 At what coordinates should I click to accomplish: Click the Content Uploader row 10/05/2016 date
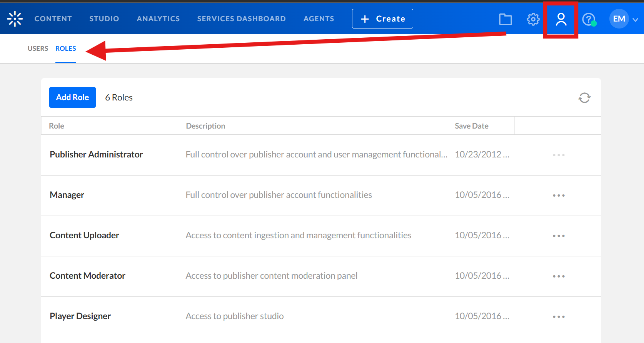(482, 235)
